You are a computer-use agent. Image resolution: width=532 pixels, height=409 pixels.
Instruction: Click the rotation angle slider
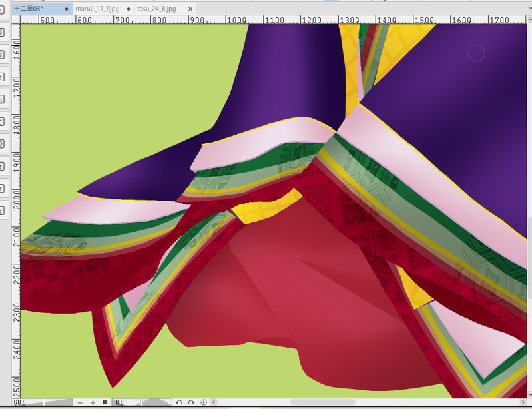[x=156, y=402]
